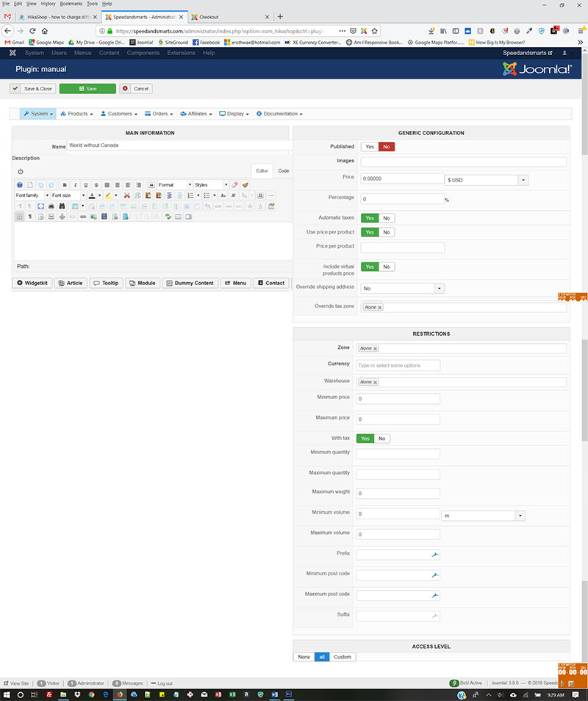This screenshot has height=701, width=588.
Task: Switch to the Code editor tab
Action: point(284,170)
